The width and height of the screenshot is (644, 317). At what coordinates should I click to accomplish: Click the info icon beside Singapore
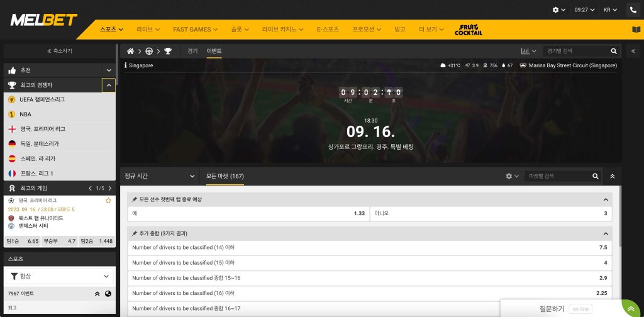(x=126, y=65)
